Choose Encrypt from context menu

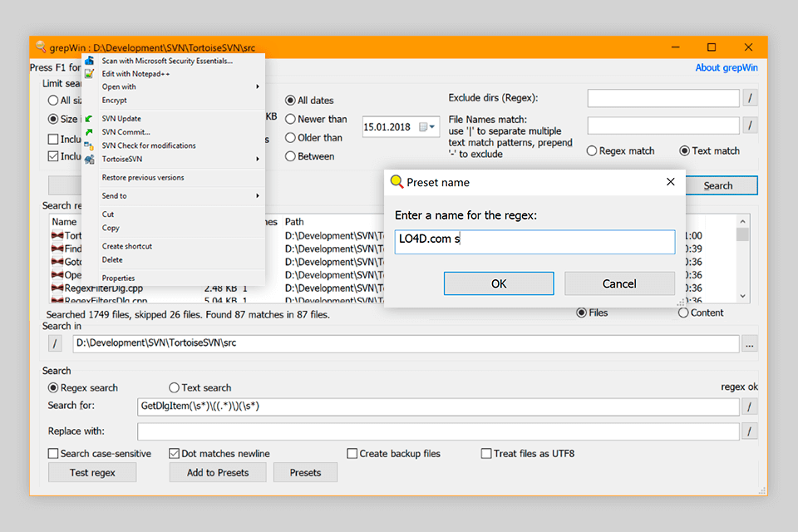click(114, 101)
